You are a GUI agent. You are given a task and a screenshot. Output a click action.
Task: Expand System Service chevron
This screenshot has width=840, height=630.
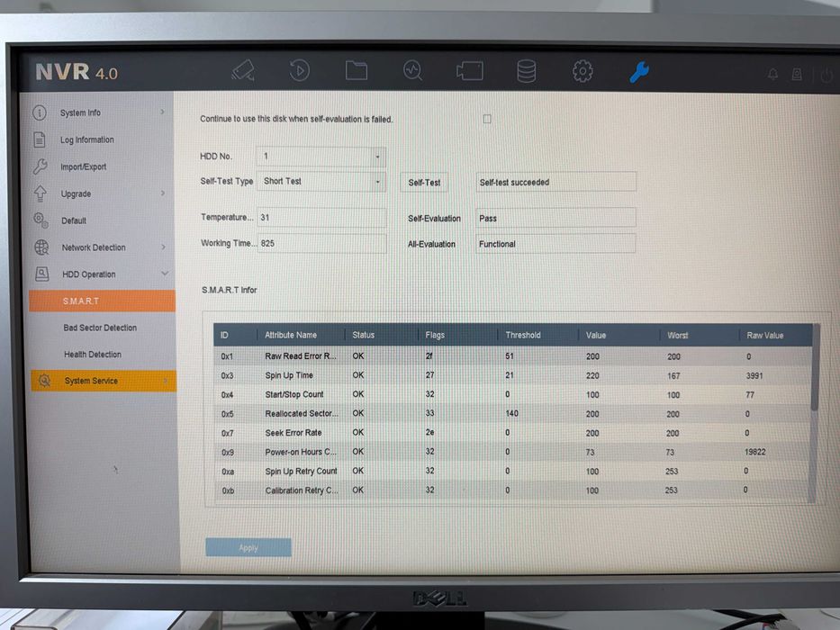(166, 381)
